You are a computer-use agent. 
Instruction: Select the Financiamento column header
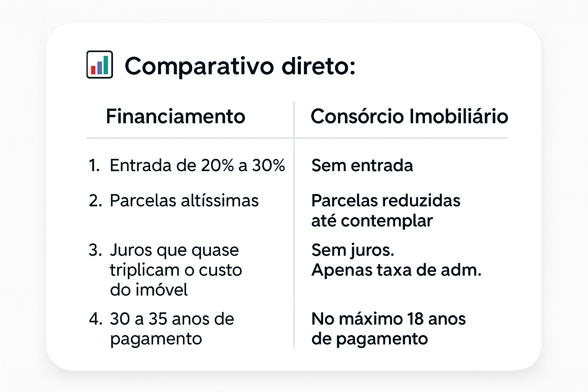pos(175,116)
